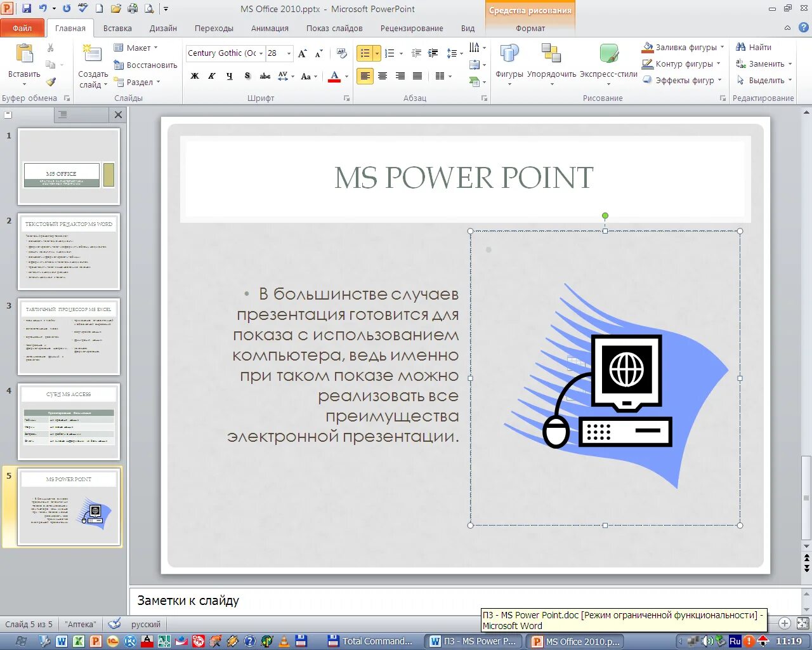Increase font size
This screenshot has width=812, height=650.
pyautogui.click(x=303, y=53)
